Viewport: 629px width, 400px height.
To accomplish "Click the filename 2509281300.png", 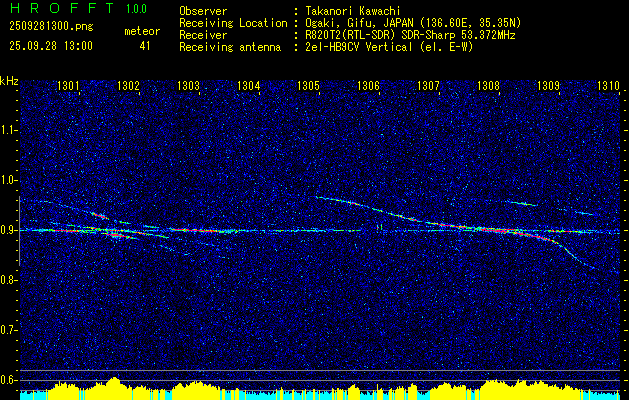I will click(51, 27).
